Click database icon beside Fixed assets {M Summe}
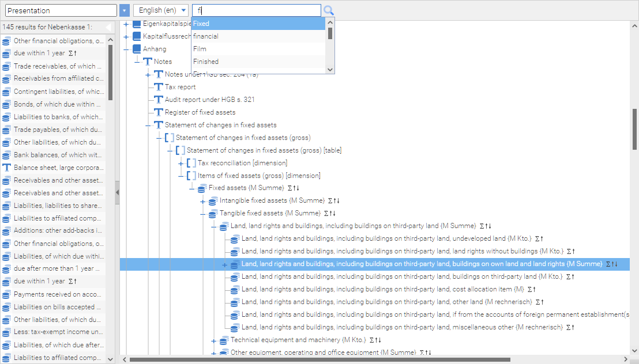The width and height of the screenshot is (639, 364). point(202,188)
